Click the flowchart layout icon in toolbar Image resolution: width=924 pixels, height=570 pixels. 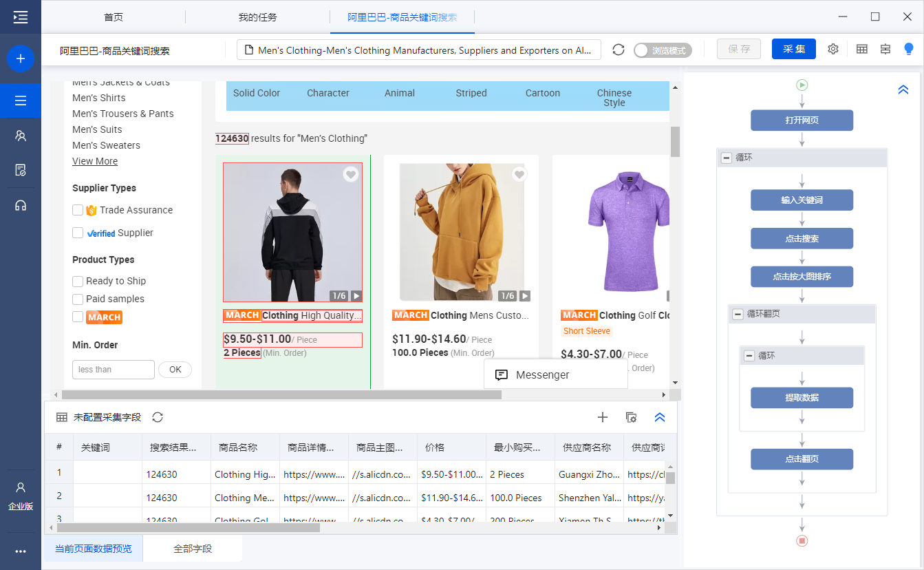pyautogui.click(x=885, y=49)
